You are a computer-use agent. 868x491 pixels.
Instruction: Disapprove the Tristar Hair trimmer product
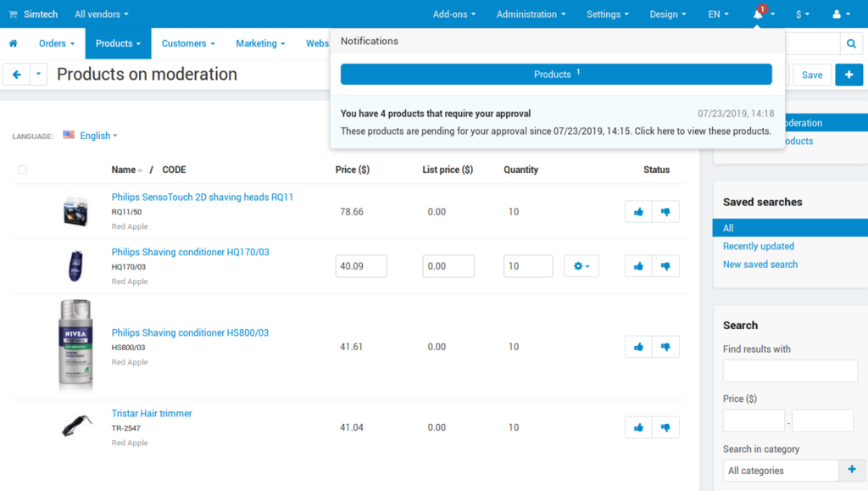(x=665, y=427)
